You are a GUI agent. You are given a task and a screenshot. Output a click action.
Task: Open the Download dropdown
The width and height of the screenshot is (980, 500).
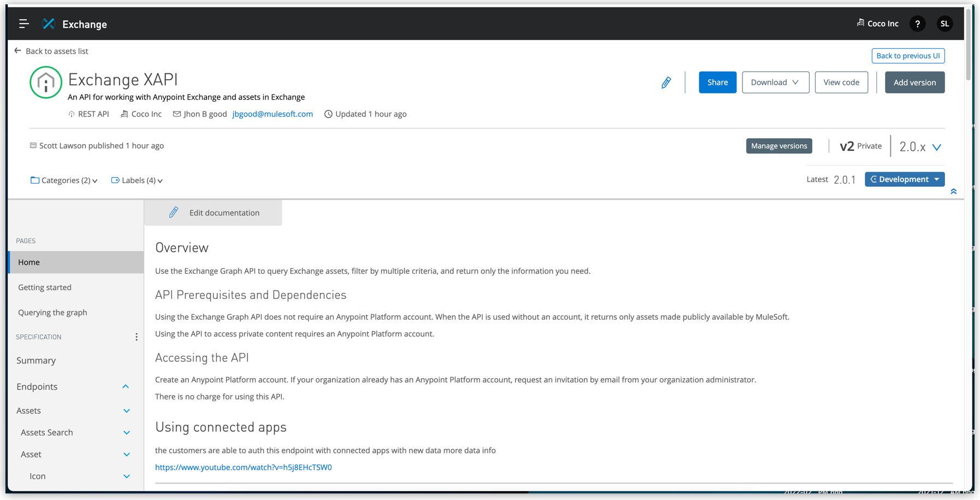click(775, 83)
